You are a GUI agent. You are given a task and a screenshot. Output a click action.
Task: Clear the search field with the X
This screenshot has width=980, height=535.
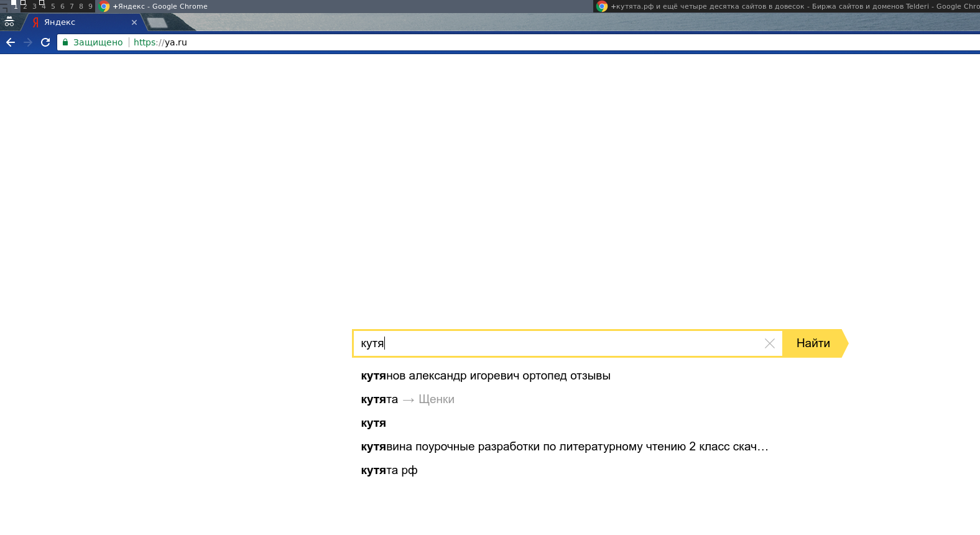click(770, 343)
